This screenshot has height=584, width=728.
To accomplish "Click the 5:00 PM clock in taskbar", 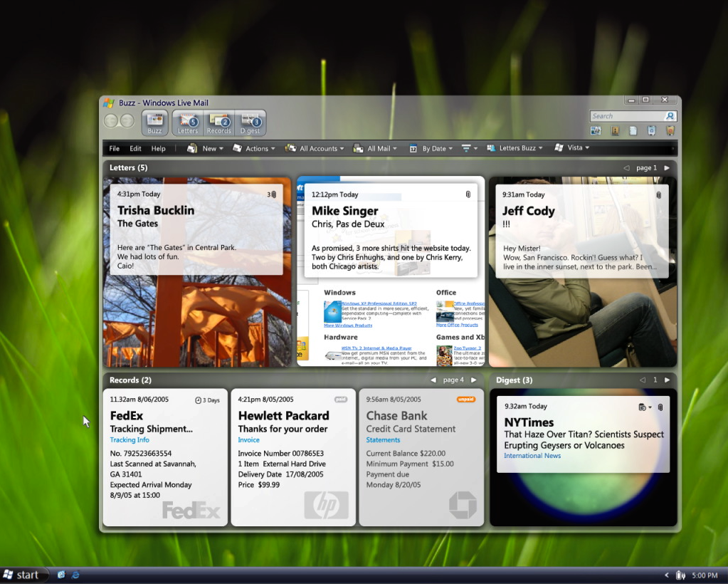I will (x=705, y=575).
